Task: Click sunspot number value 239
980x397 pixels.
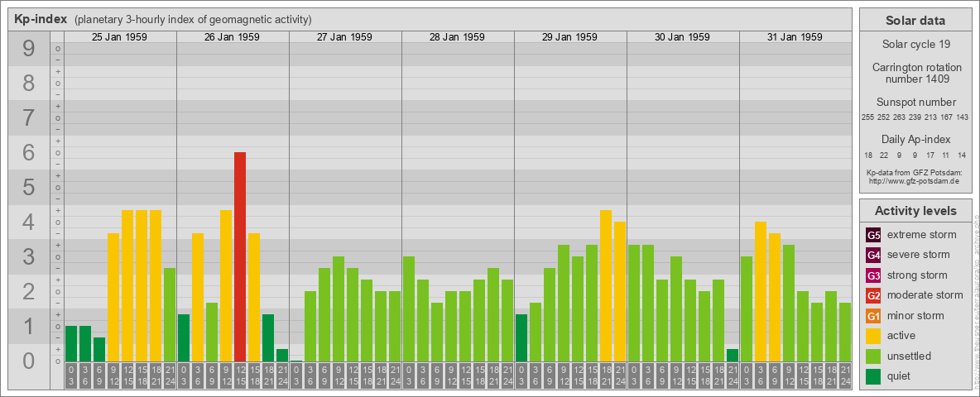Action: (915, 117)
